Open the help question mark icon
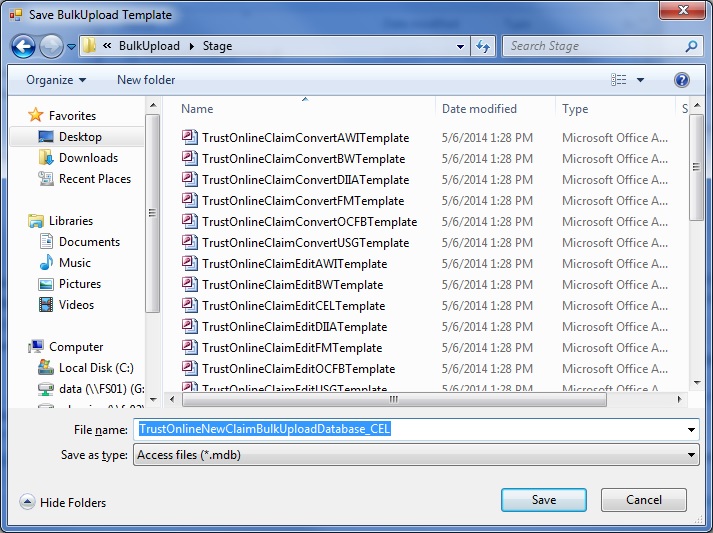 pyautogui.click(x=682, y=80)
